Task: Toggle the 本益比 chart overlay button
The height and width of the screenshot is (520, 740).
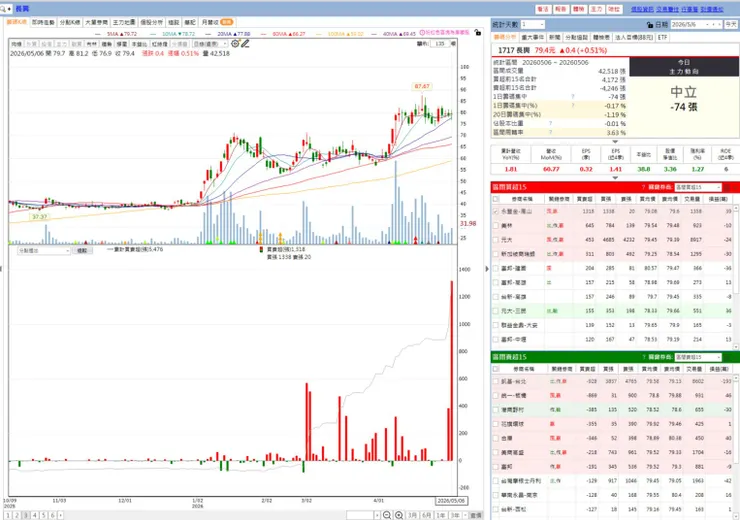Action: 139,44
